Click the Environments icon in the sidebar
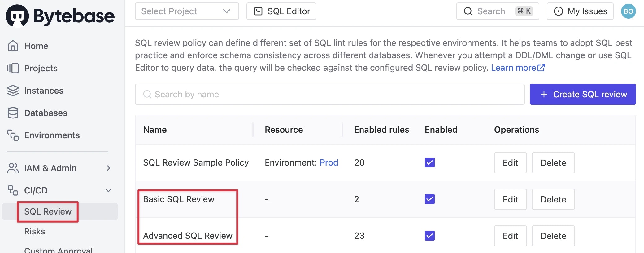 tap(13, 135)
